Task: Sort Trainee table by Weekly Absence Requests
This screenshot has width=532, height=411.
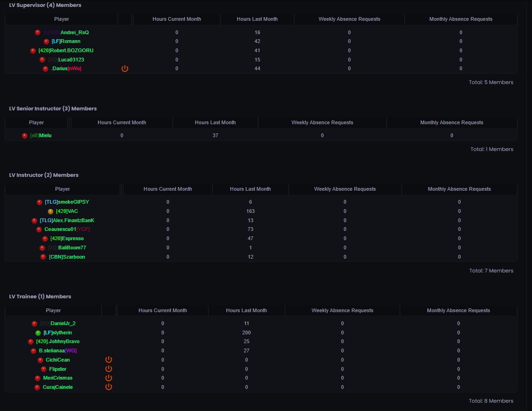Action: [342, 310]
